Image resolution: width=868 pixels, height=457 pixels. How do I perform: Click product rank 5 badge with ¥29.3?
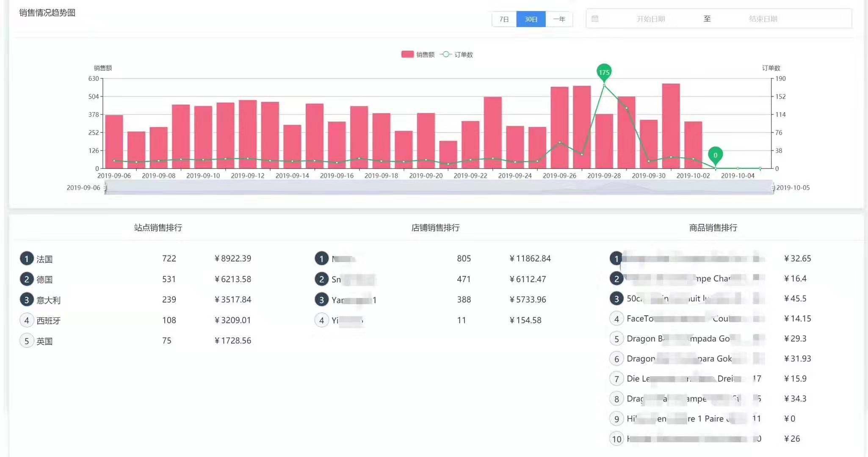pos(616,339)
